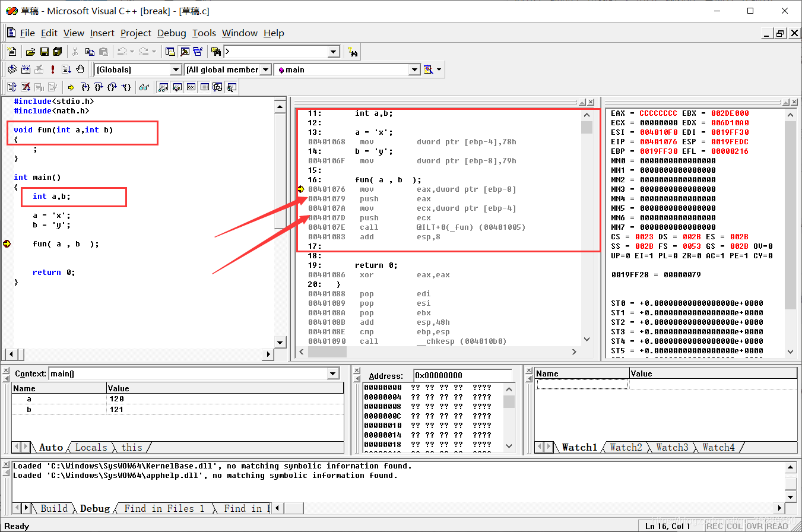Screen dimensions: 802x532
Task: Click the Step Into icon
Action: click(x=85, y=87)
